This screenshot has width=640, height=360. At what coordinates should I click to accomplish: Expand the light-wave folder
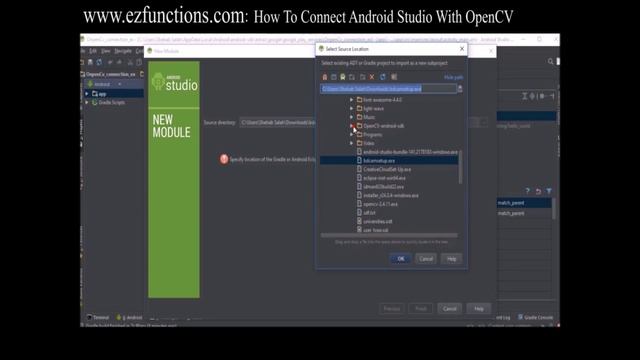[x=351, y=109]
